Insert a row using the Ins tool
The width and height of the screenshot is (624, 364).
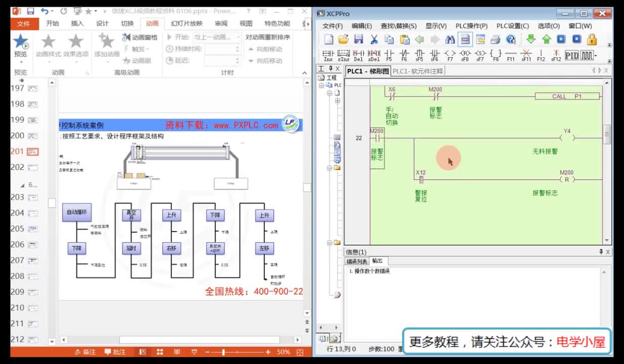tap(328, 55)
